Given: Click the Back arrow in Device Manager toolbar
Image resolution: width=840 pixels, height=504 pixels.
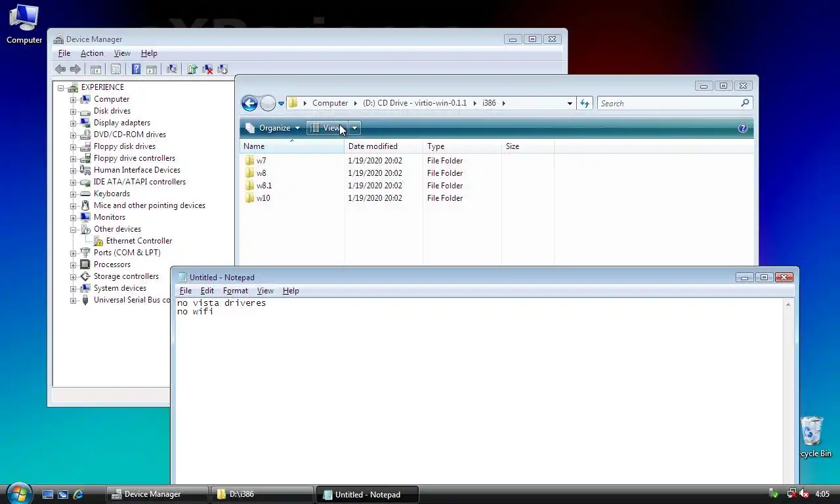Looking at the screenshot, I should 60,69.
